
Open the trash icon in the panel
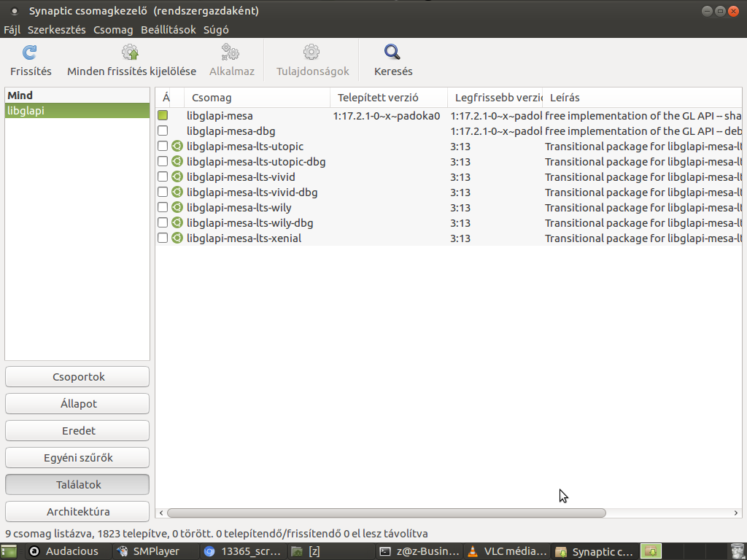[737, 551]
